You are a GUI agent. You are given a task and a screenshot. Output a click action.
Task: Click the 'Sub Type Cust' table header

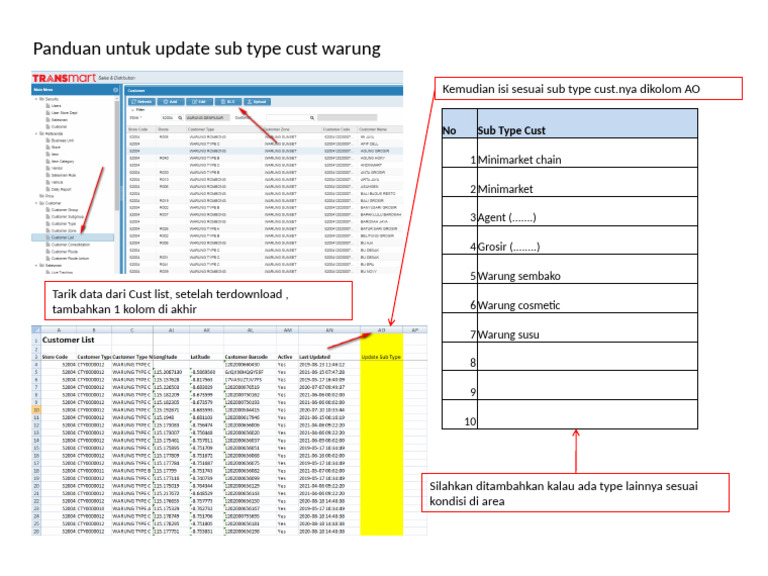(587, 123)
